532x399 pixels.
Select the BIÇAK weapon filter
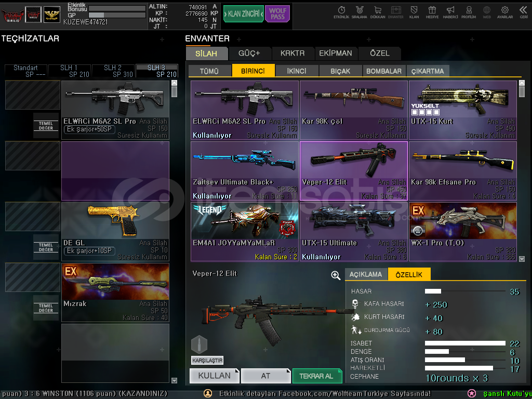(x=340, y=71)
